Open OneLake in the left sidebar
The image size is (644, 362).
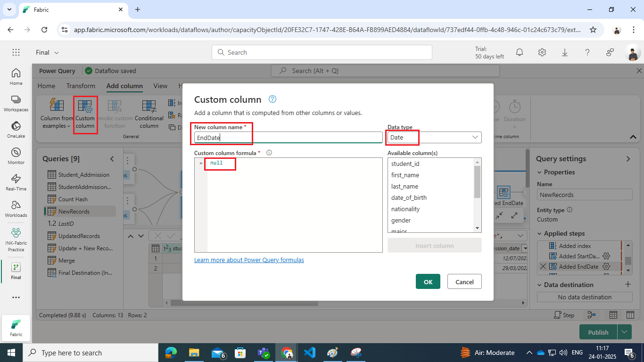[x=16, y=130]
